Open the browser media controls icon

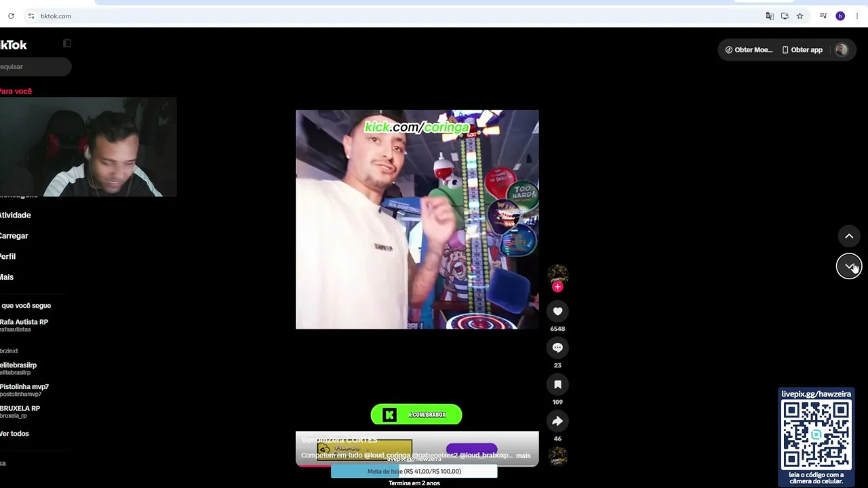[x=823, y=16]
